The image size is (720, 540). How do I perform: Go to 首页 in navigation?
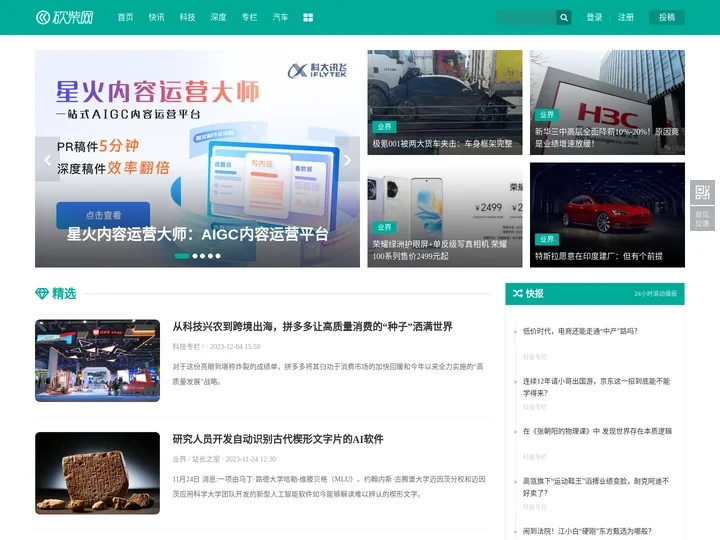pos(125,17)
